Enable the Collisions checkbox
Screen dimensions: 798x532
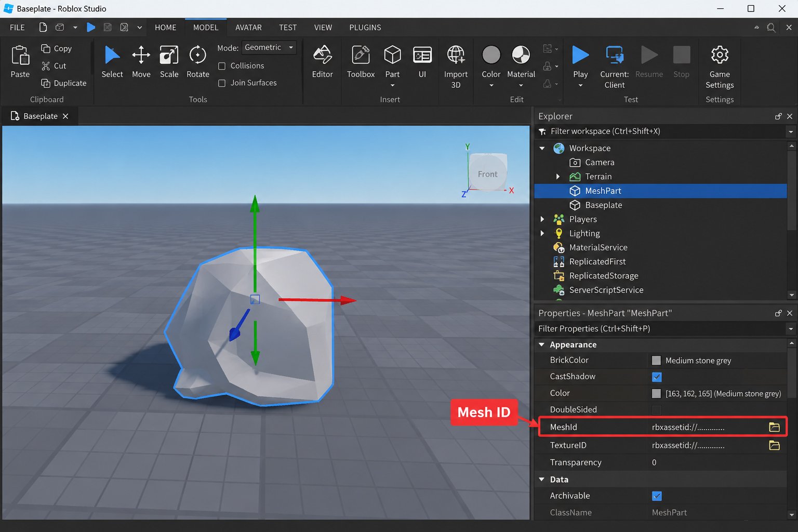222,66
